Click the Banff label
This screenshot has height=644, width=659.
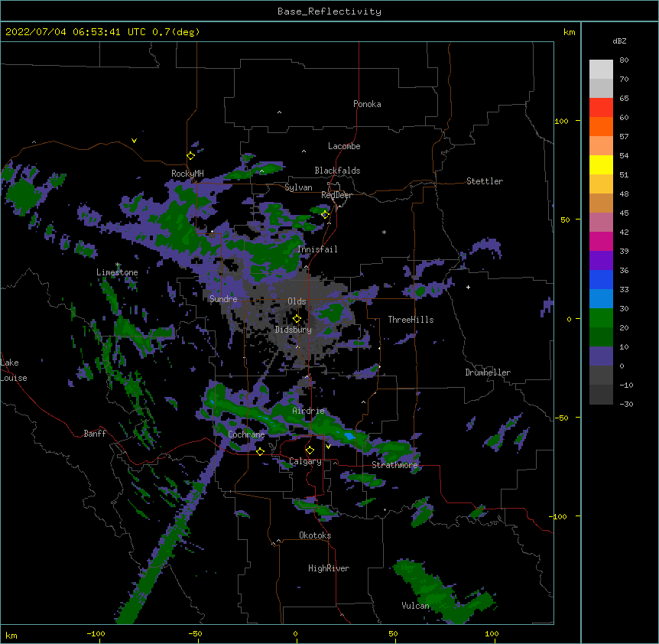[95, 434]
